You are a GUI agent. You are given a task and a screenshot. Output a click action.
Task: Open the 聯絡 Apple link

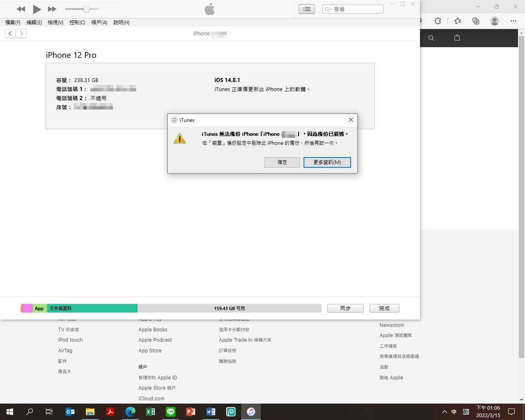pyautogui.click(x=391, y=378)
